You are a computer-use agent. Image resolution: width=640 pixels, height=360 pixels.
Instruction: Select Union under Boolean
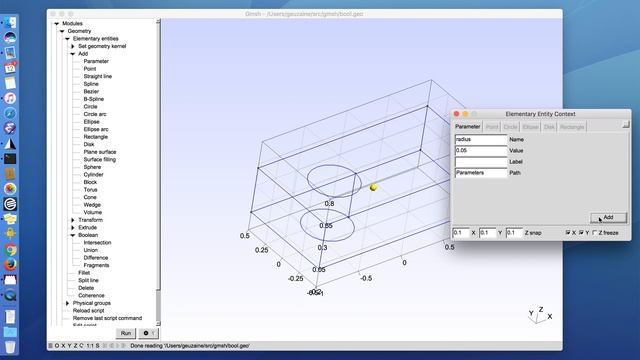tap(91, 250)
